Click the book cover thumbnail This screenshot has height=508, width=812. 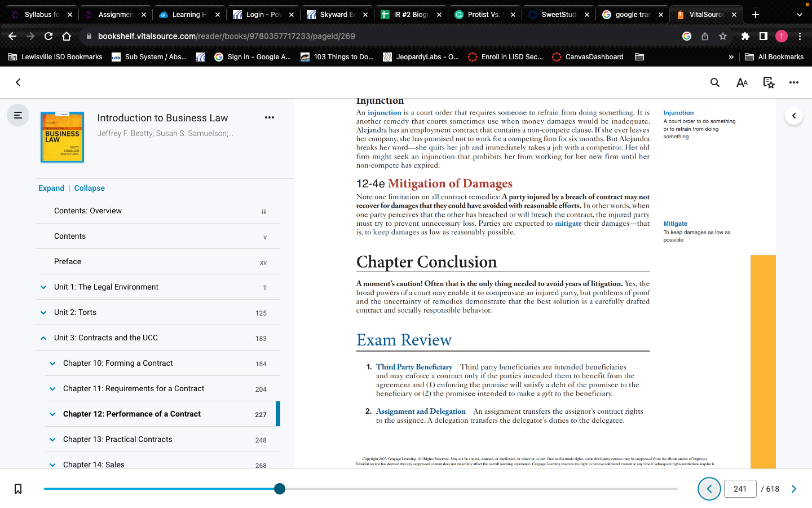pos(63,137)
